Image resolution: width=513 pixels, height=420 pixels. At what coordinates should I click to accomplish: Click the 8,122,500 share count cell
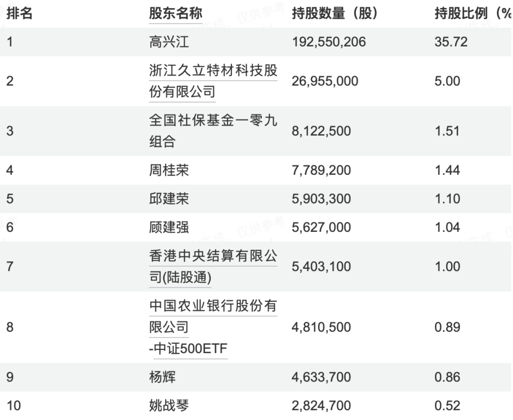point(321,132)
